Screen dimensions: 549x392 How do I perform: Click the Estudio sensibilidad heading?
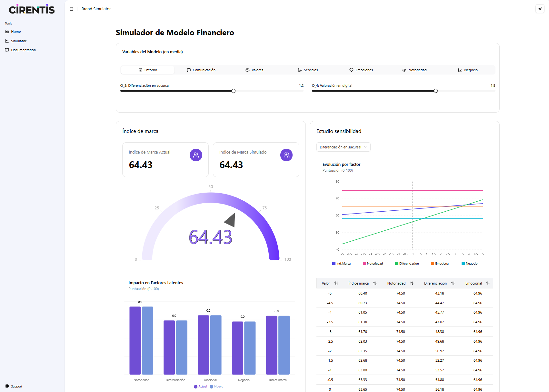point(339,131)
